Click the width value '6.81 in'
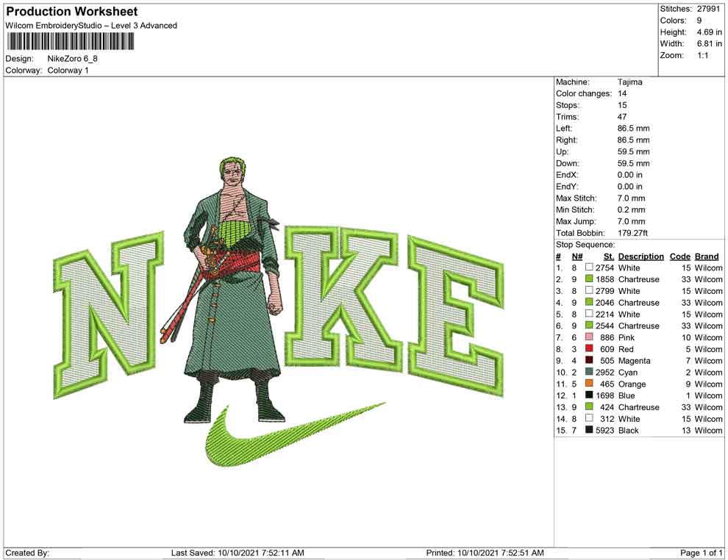 pos(709,43)
